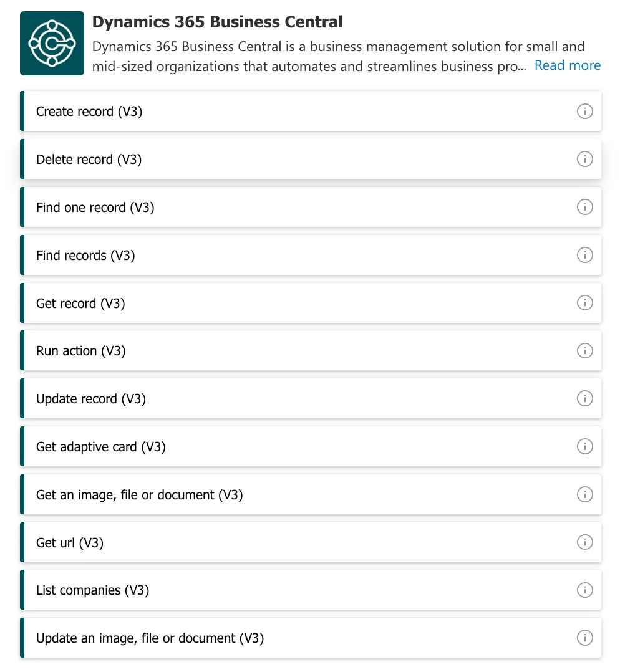The image size is (620, 672).
Task: View info for Update record (V3)
Action: click(x=585, y=398)
